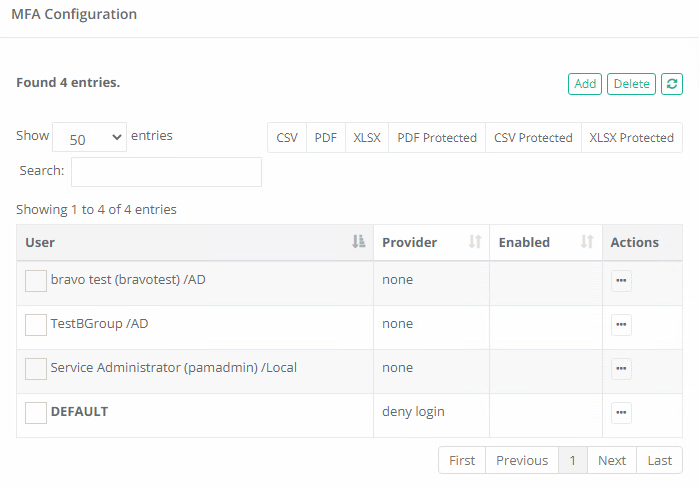Screen dimensions: 699x487
Task: Go to Next page
Action: pyautogui.click(x=612, y=460)
